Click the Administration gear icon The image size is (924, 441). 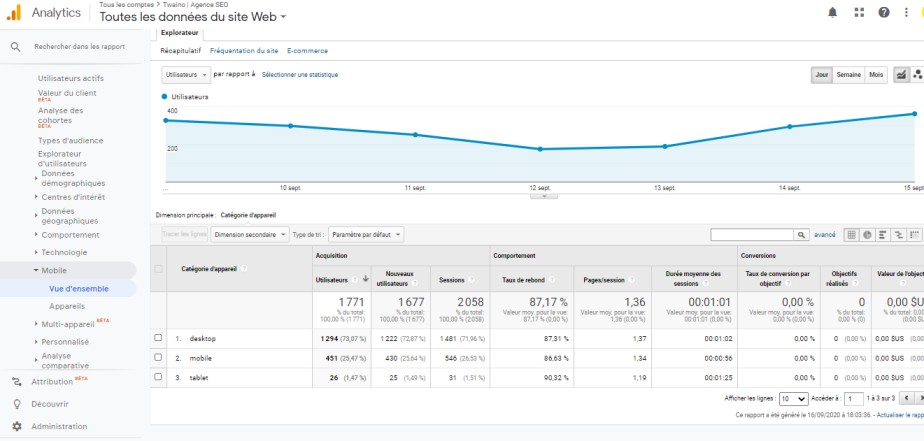[x=16, y=426]
